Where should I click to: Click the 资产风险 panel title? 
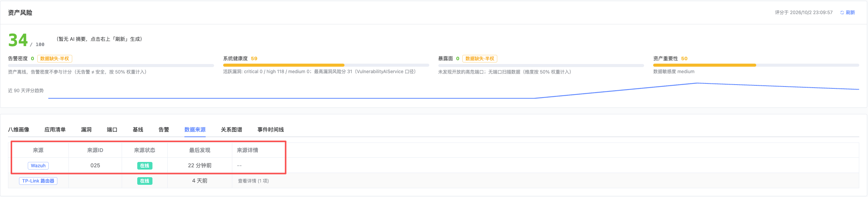coord(20,13)
